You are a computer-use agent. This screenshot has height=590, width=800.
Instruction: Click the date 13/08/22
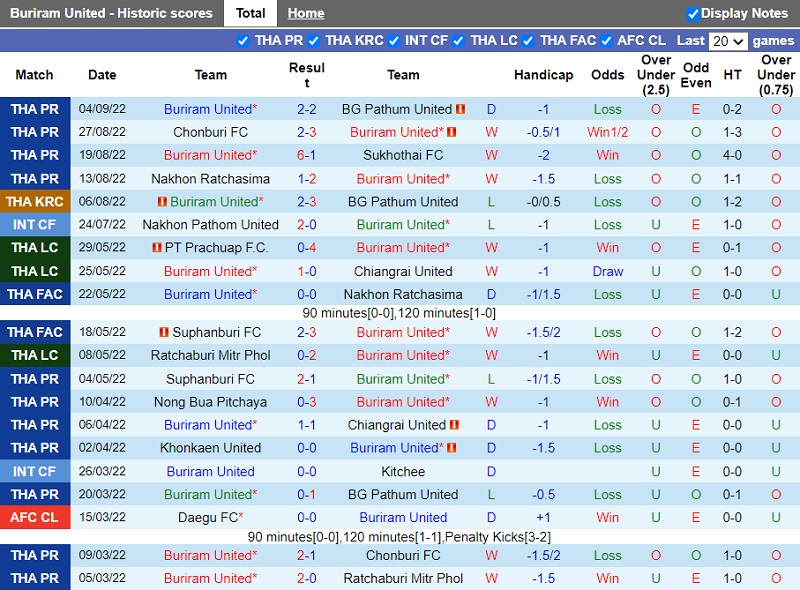(102, 179)
